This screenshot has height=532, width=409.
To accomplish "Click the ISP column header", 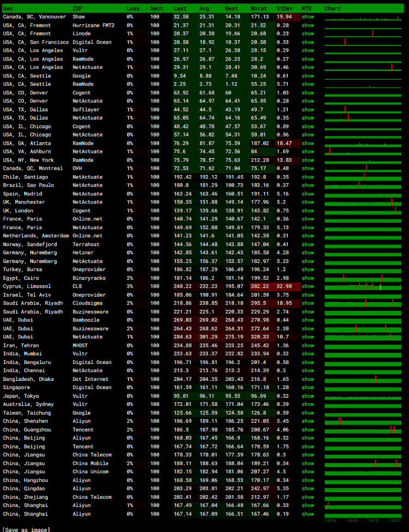I will (x=77, y=9).
